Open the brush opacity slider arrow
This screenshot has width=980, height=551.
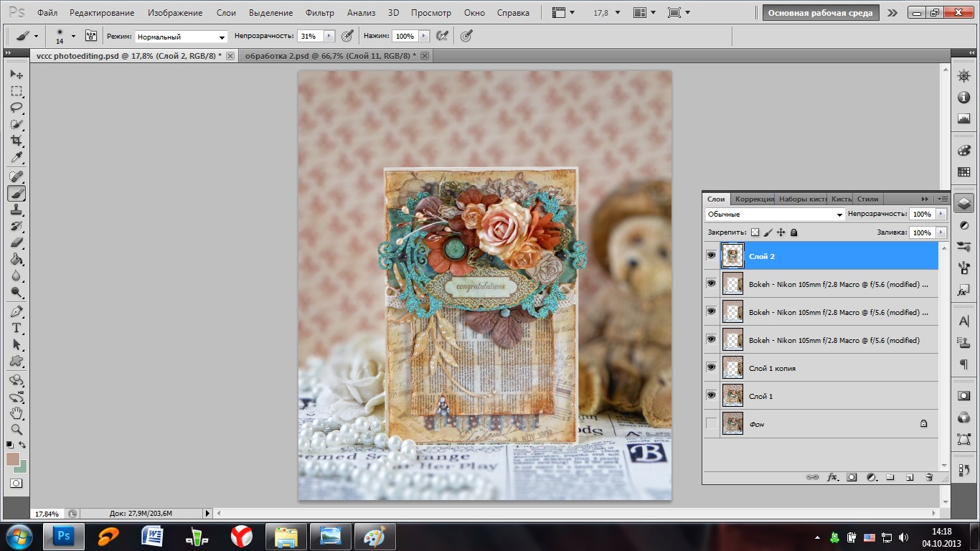coord(329,36)
